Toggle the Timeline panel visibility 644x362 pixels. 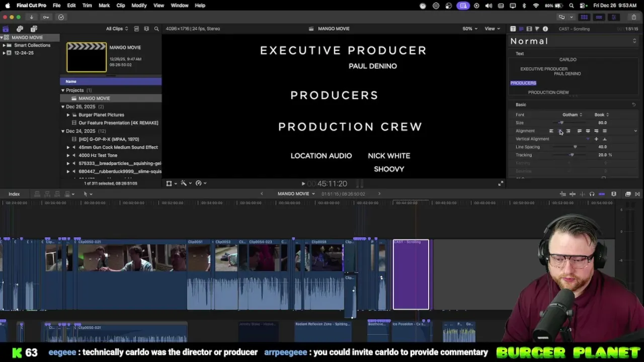click(x=599, y=17)
